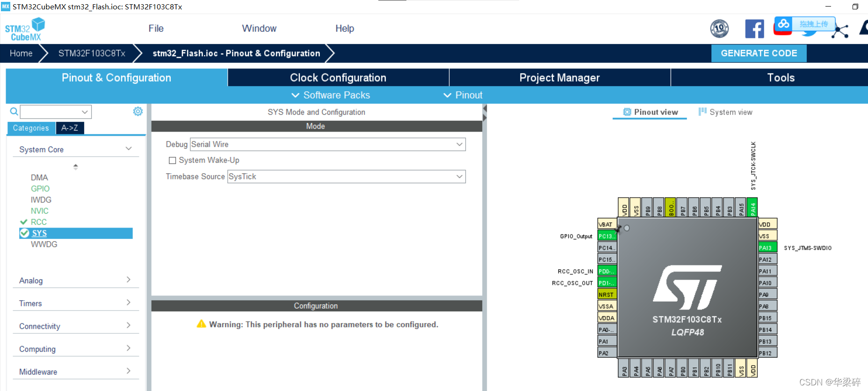Click the PB12 pin on chip

(767, 353)
